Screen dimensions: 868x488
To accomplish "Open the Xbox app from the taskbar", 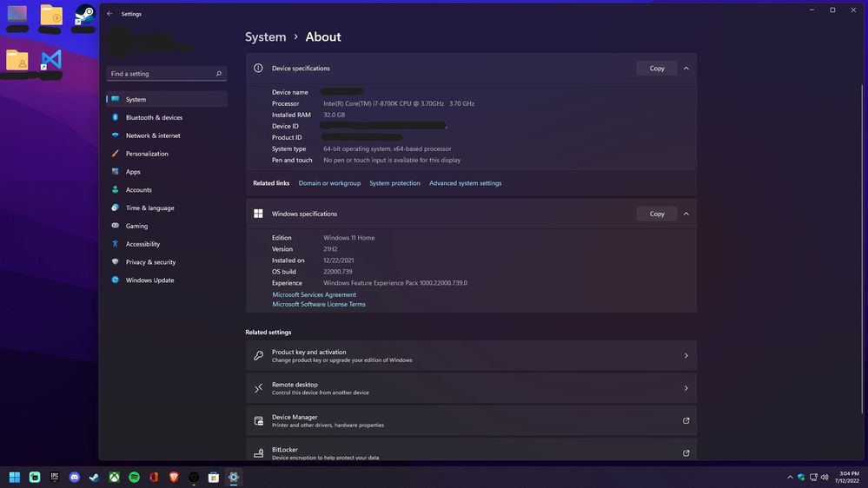I will click(x=114, y=477).
